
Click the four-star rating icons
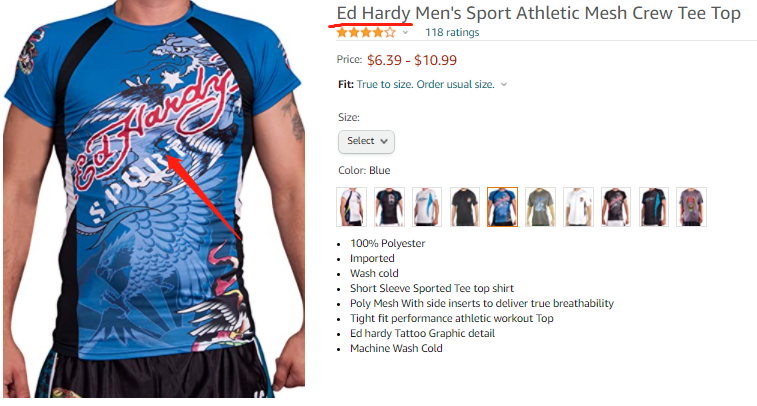coord(366,33)
